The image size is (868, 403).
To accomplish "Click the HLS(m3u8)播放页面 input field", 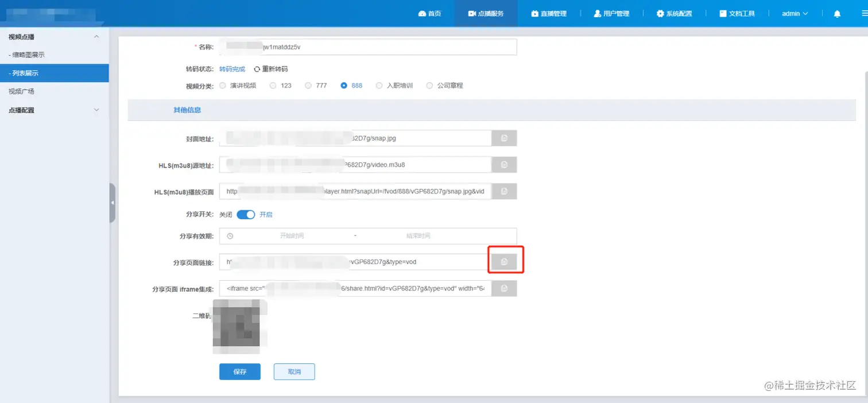I will [x=355, y=191].
